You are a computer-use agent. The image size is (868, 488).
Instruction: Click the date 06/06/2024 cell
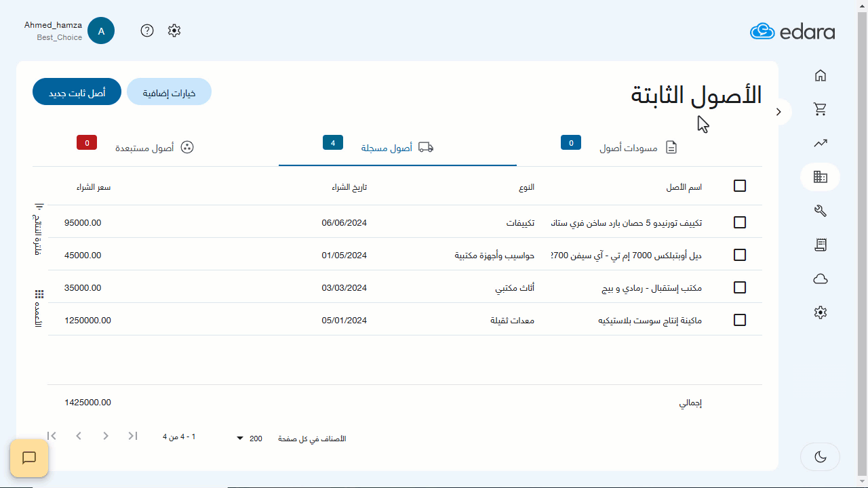point(344,222)
